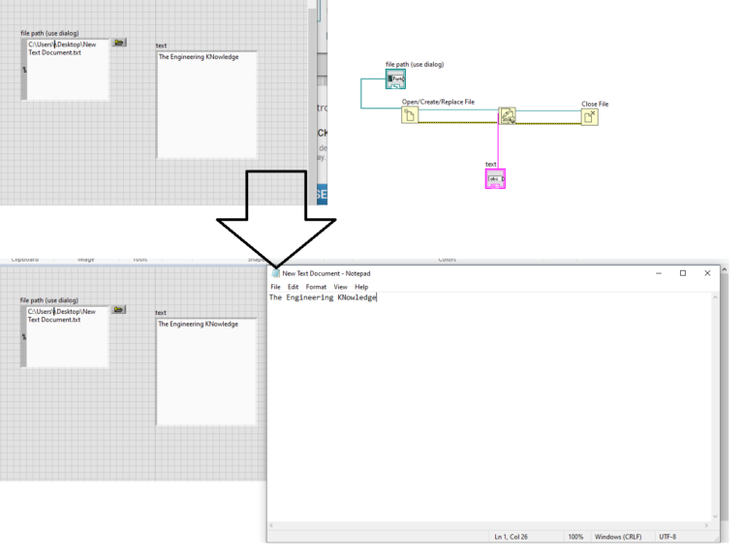Click the browse folder icon in lower panel

(118, 310)
